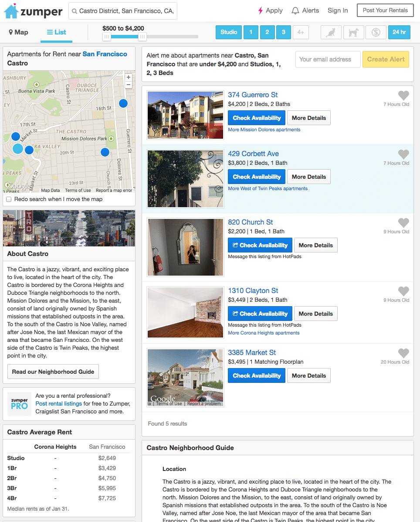Toggle the 4+ bedroom filter
The image size is (420, 522).
click(x=301, y=32)
